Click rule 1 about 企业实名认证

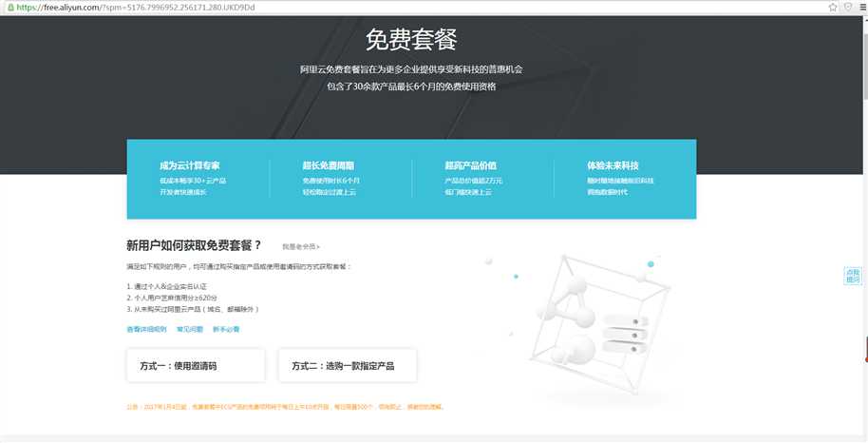coord(166,287)
